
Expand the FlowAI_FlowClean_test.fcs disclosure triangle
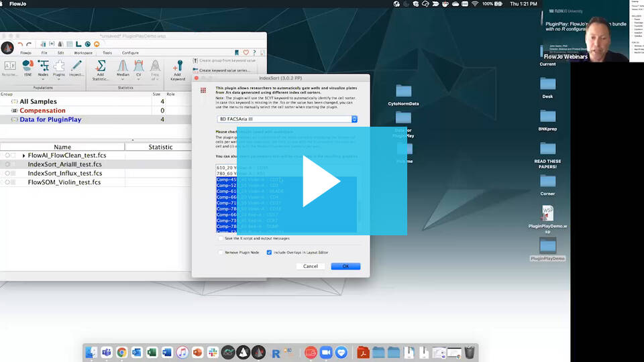(24, 156)
